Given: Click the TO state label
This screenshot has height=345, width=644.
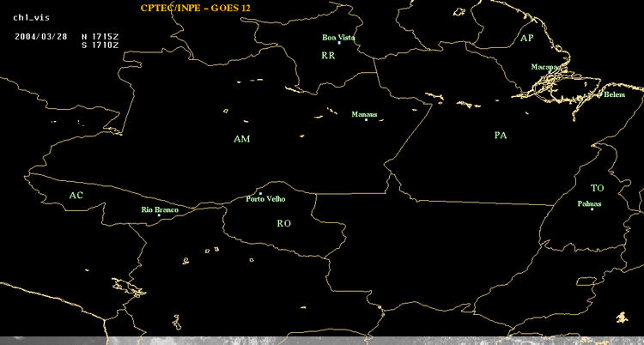Looking at the screenshot, I should 598,188.
